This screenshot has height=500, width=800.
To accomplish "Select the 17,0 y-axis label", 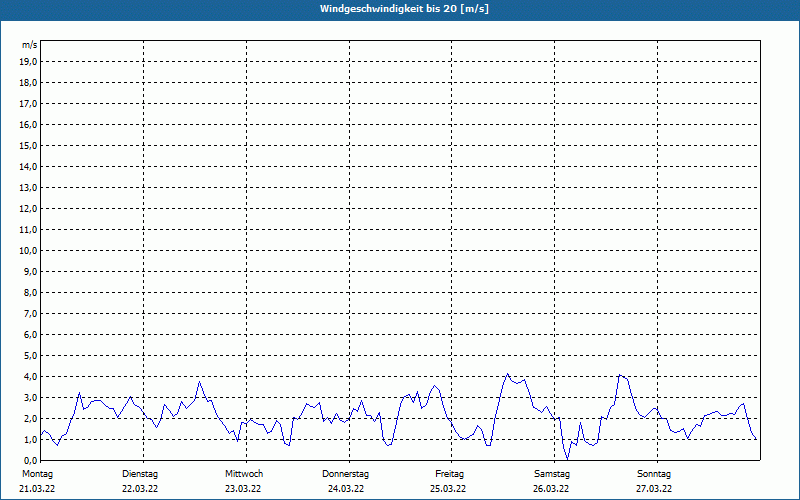I will pyautogui.click(x=28, y=104).
